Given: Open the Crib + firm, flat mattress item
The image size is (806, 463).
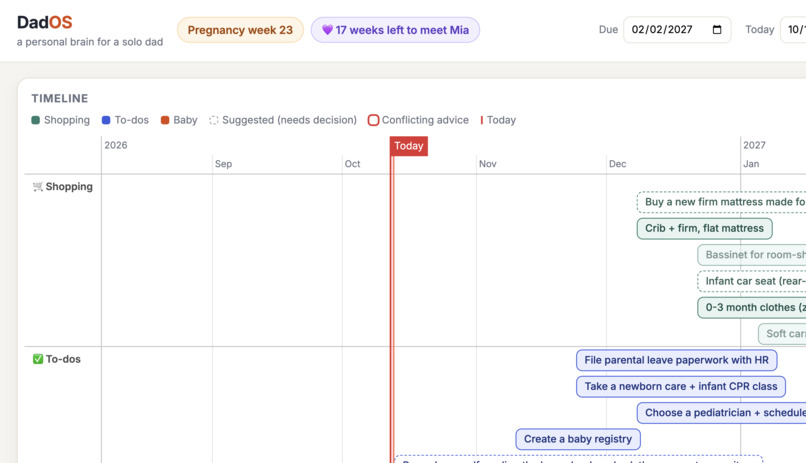Looking at the screenshot, I should [x=704, y=229].
